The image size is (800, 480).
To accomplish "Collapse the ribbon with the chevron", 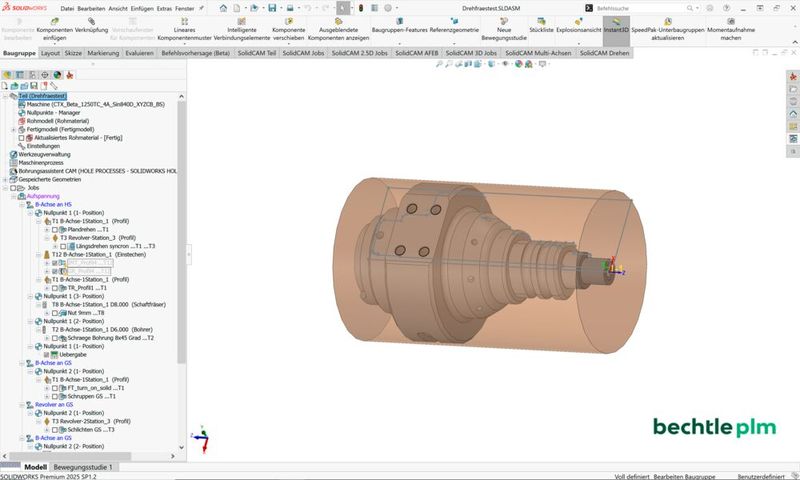I will tap(794, 42).
